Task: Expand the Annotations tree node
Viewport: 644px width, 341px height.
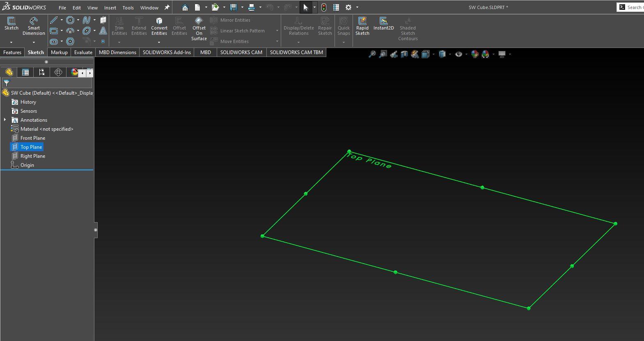Action: click(x=5, y=120)
